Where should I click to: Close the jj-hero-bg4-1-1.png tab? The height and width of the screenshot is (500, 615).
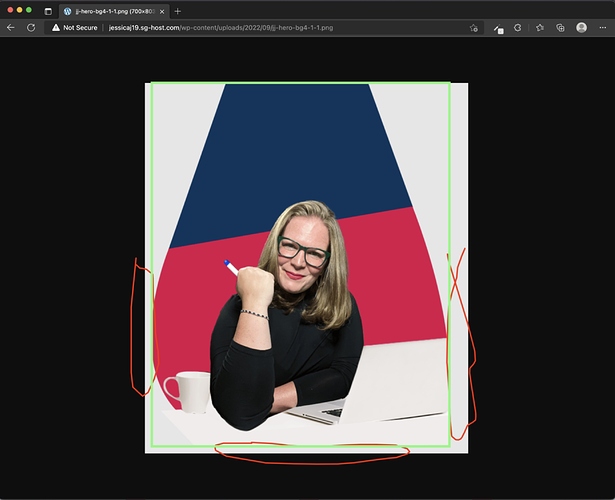coord(162,10)
